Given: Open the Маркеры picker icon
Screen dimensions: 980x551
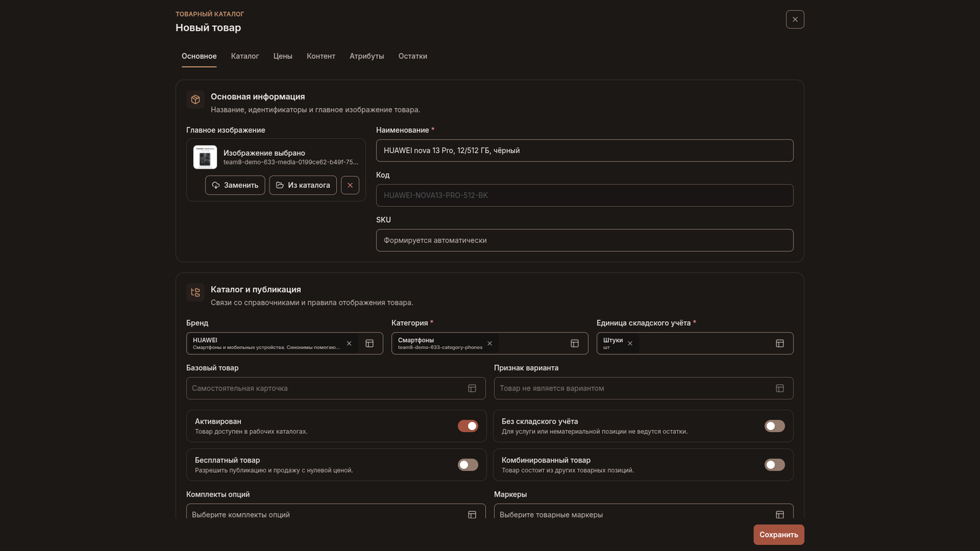Looking at the screenshot, I should coord(780,515).
